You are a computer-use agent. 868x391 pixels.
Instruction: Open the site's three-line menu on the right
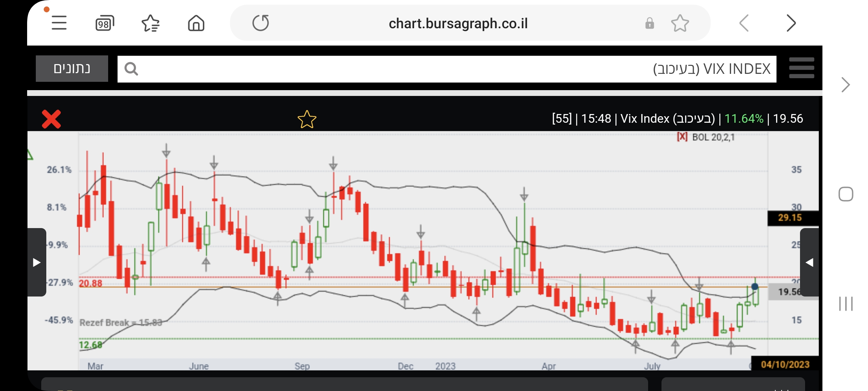pyautogui.click(x=801, y=68)
